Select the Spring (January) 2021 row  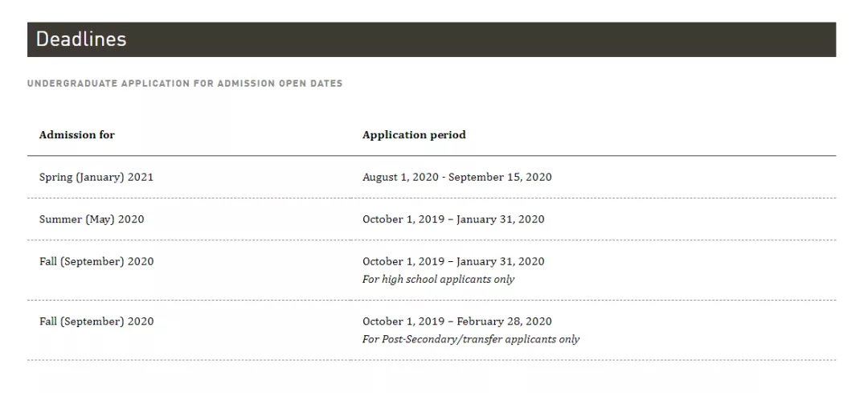(x=432, y=177)
